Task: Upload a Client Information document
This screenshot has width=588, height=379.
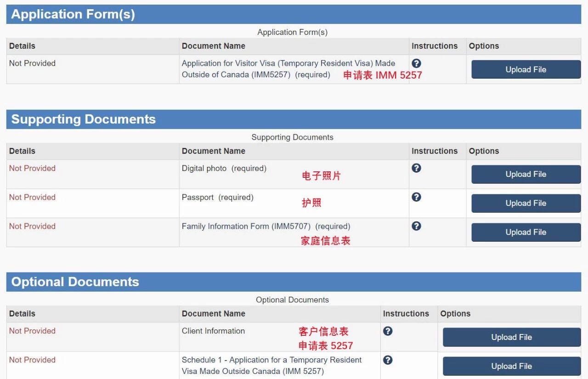Action: point(511,337)
